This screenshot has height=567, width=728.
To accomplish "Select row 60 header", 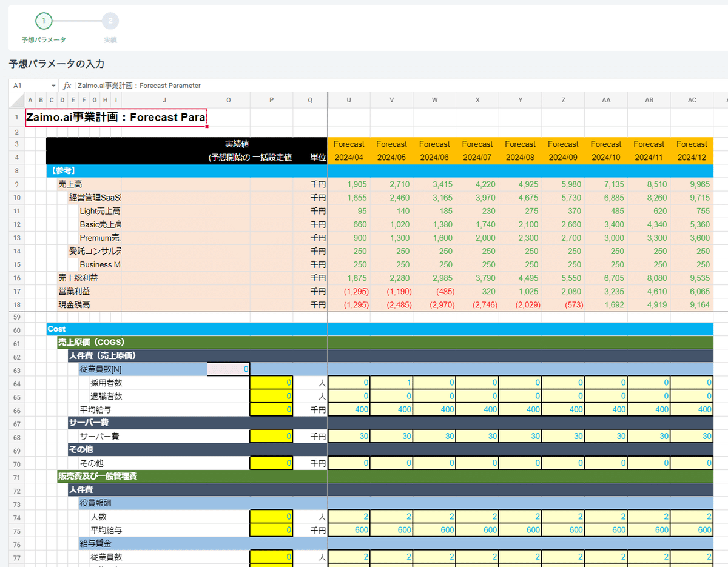I will tap(17, 330).
